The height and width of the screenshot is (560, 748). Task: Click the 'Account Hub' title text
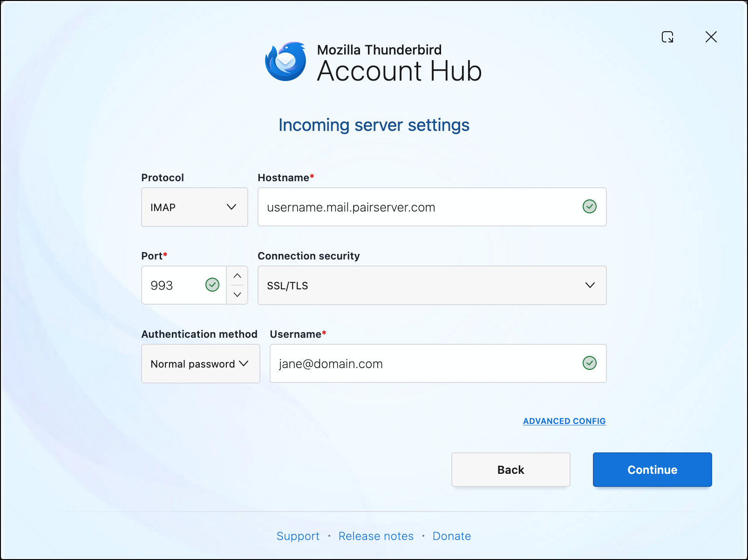pos(400,71)
